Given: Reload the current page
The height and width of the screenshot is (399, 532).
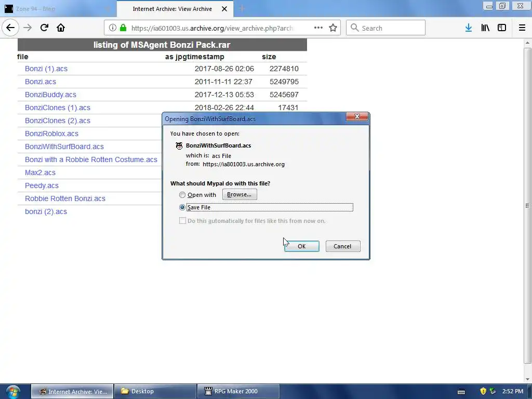Looking at the screenshot, I should pyautogui.click(x=44, y=28).
